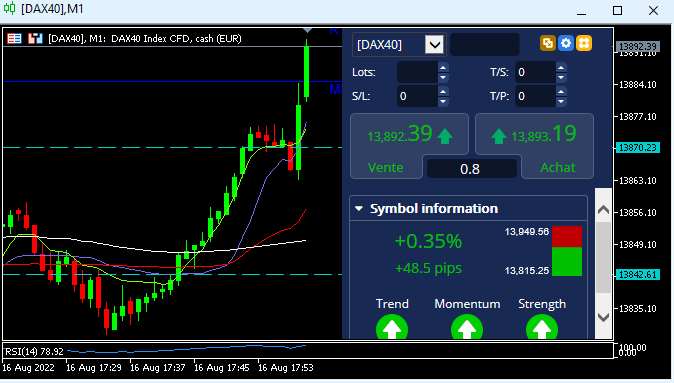Click into the Lots input field
Image resolution: width=674 pixels, height=383 pixels.
[417, 72]
